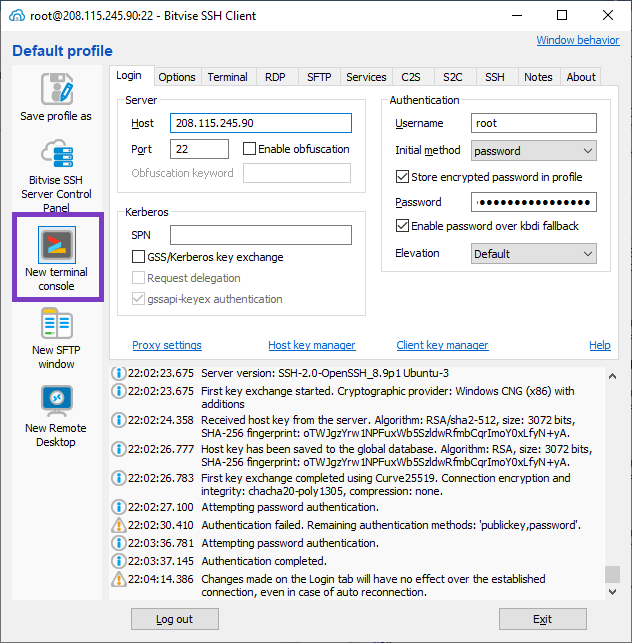Screen dimensions: 632x643
Task: Switch to the Options tab
Action: click(x=177, y=77)
